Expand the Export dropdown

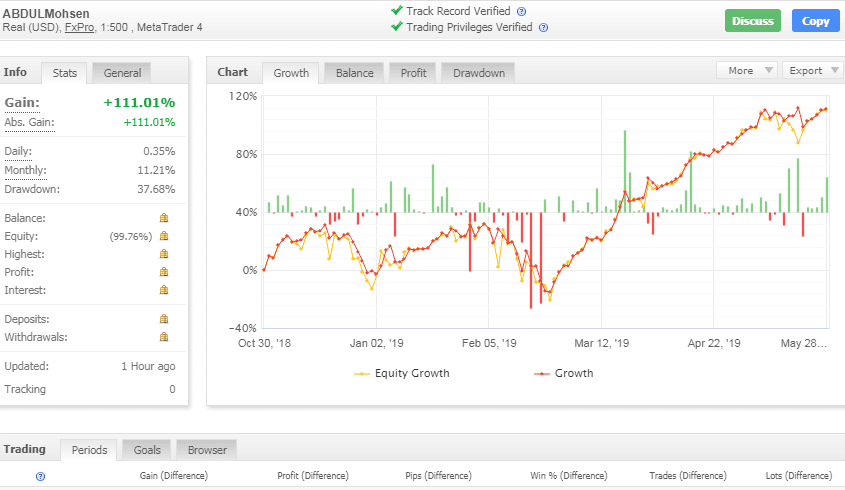tap(810, 71)
